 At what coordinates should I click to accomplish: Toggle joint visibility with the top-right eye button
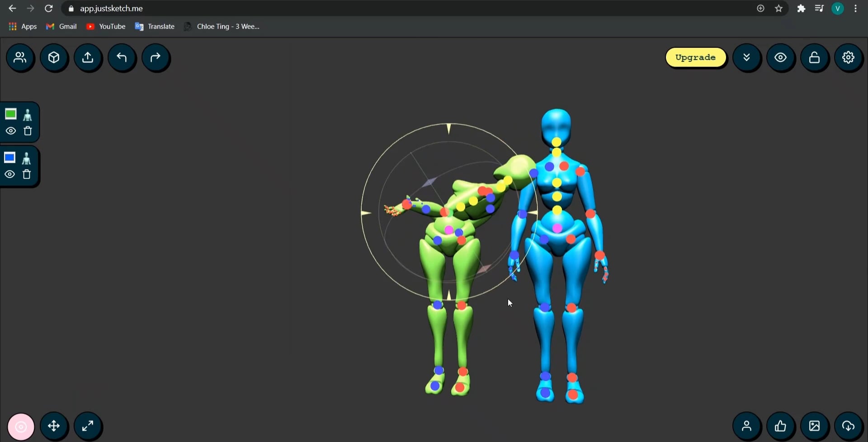pos(781,57)
